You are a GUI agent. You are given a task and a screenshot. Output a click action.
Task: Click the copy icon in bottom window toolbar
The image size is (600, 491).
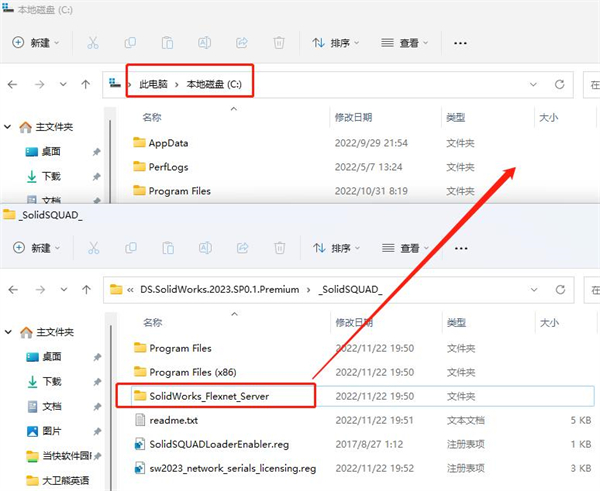click(x=130, y=247)
